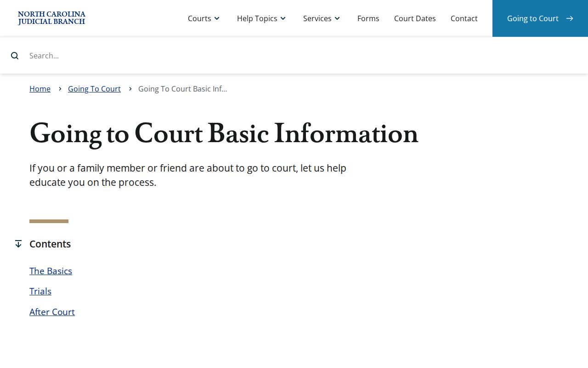The image size is (588, 368).
Task: Expand the Help Topics dropdown menu
Action: (262, 18)
